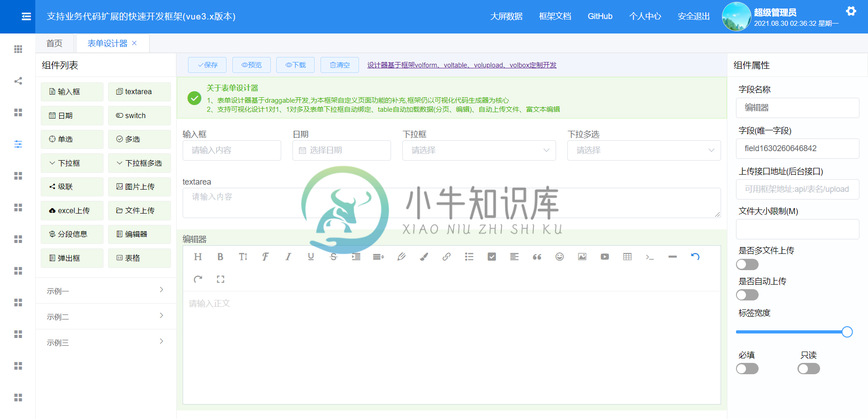Image resolution: width=868 pixels, height=419 pixels.
Task: Click the share icon in left sidebar
Action: pyautogui.click(x=18, y=81)
